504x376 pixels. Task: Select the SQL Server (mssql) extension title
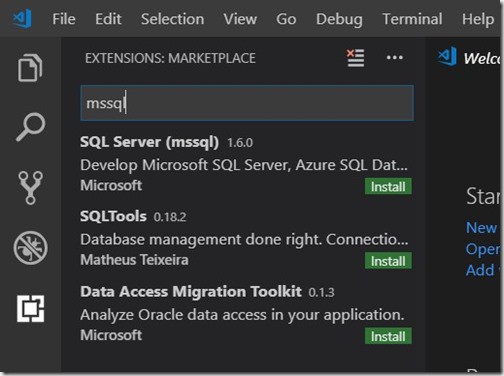coord(149,142)
